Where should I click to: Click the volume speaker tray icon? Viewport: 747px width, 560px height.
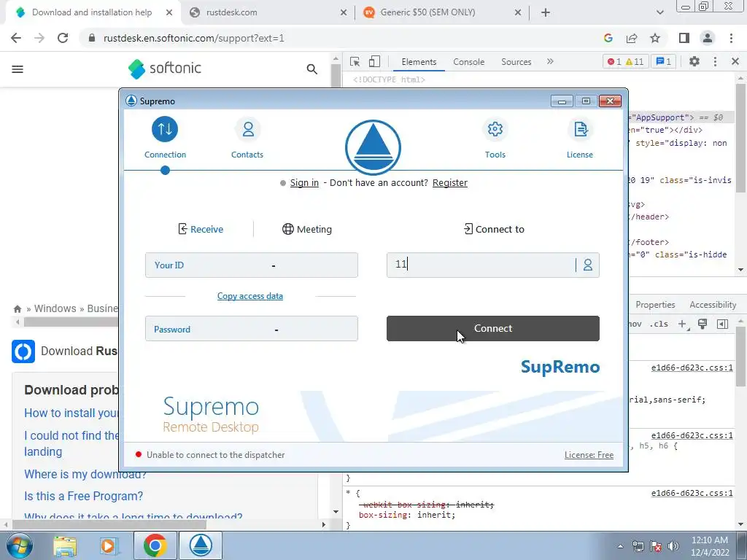[673, 546]
